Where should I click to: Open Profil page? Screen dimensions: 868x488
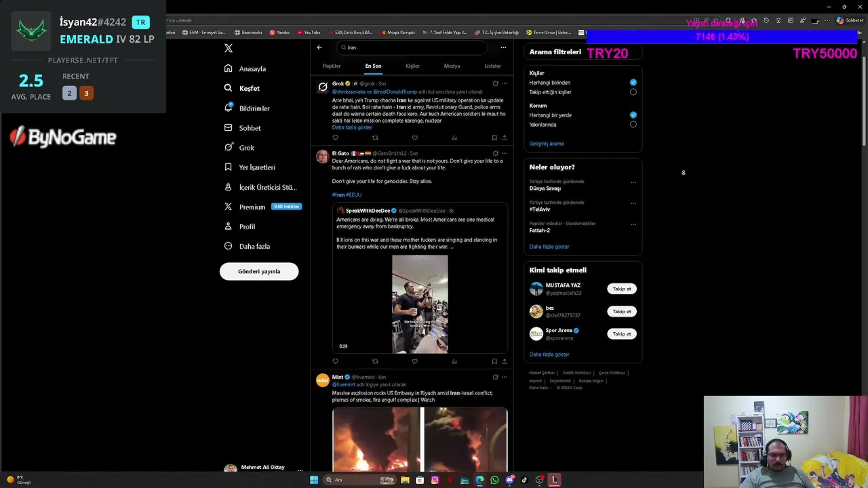pos(240,226)
